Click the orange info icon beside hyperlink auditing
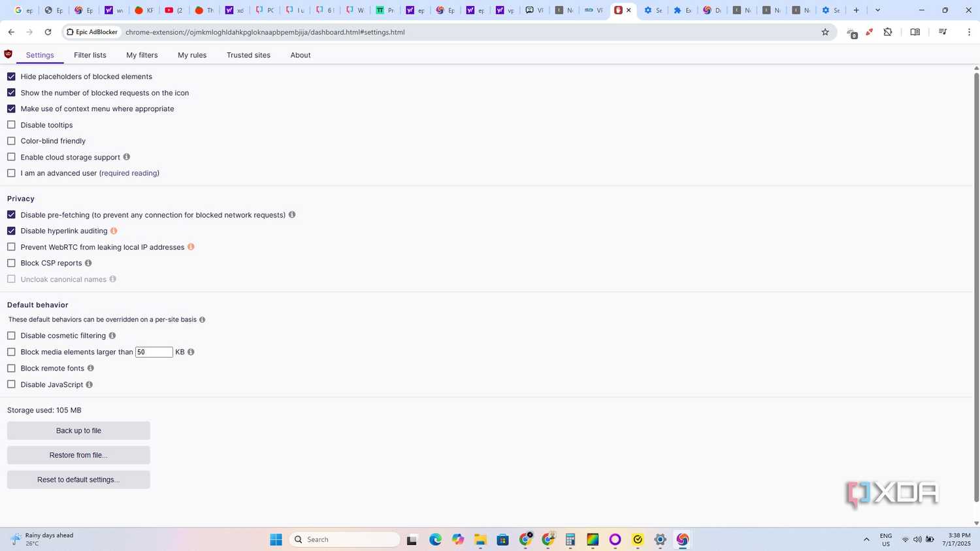This screenshot has height=551, width=980. coord(114,231)
